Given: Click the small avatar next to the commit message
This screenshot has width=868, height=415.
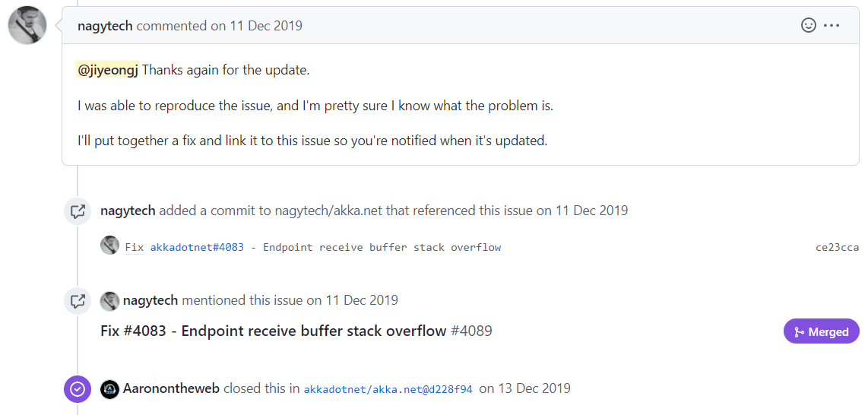Looking at the screenshot, I should [x=109, y=246].
